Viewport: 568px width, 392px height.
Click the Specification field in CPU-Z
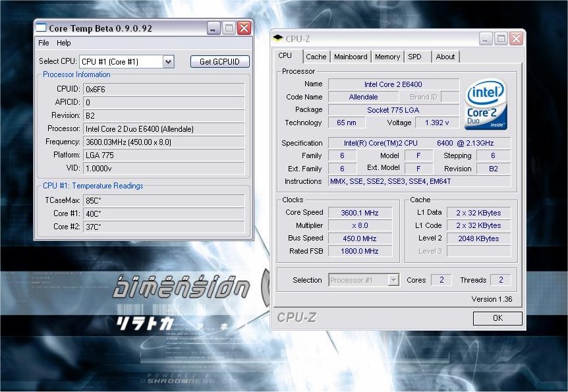[x=420, y=143]
